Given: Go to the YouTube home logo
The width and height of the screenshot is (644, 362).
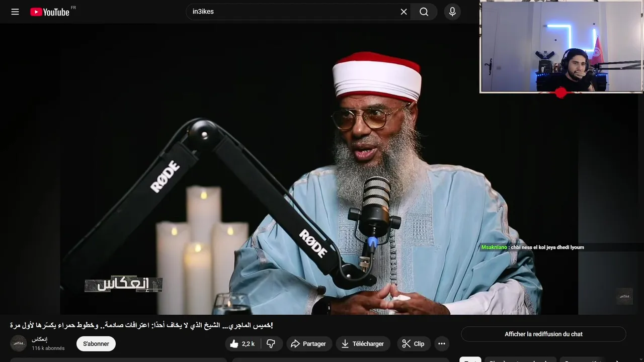Looking at the screenshot, I should coord(50,12).
